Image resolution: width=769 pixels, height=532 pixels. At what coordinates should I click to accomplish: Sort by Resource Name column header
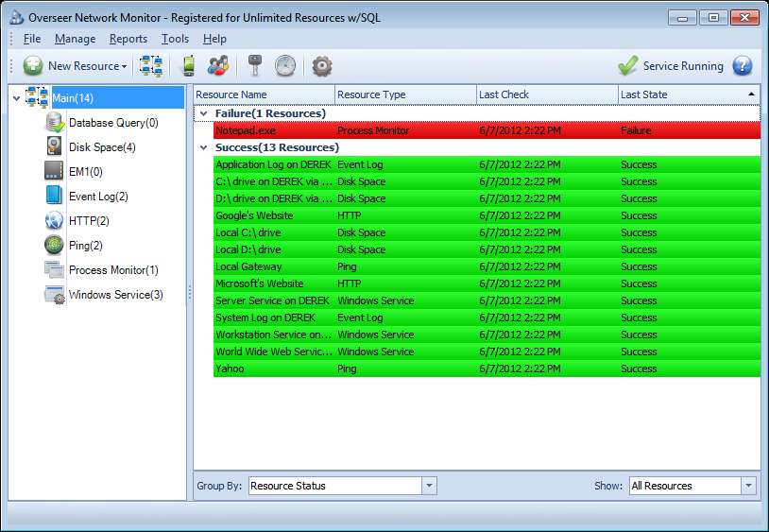(x=265, y=94)
